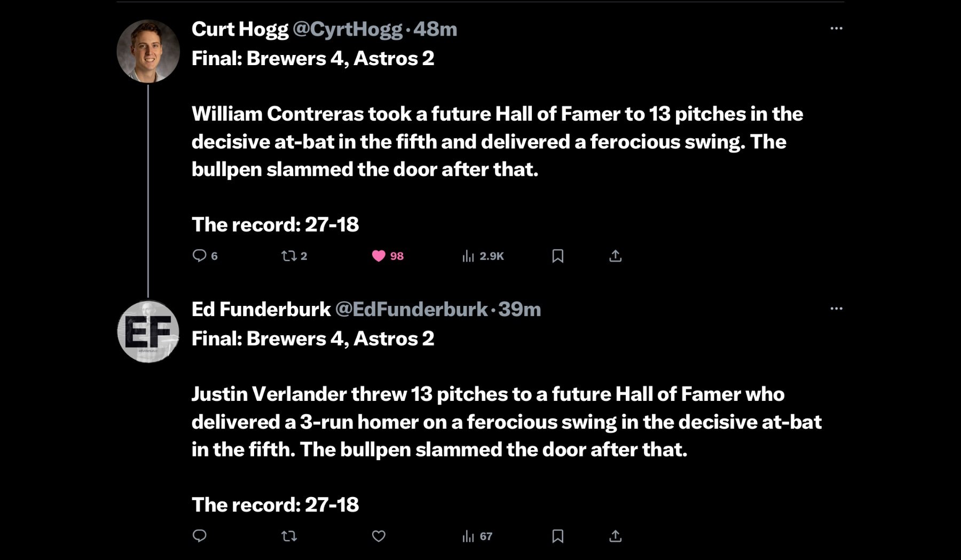
Task: Share Curt Hogg's tweet
Action: (x=615, y=256)
